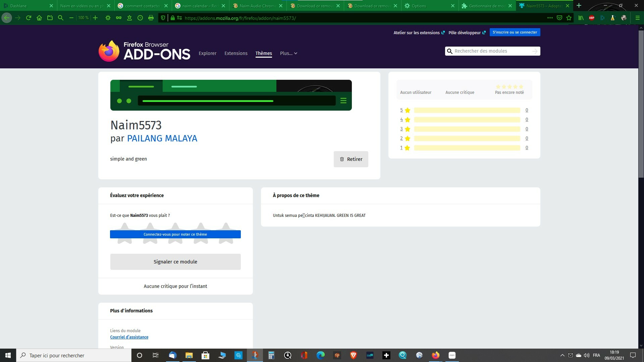
Task: Expand the Plus… navigation dropdown
Action: point(288,53)
